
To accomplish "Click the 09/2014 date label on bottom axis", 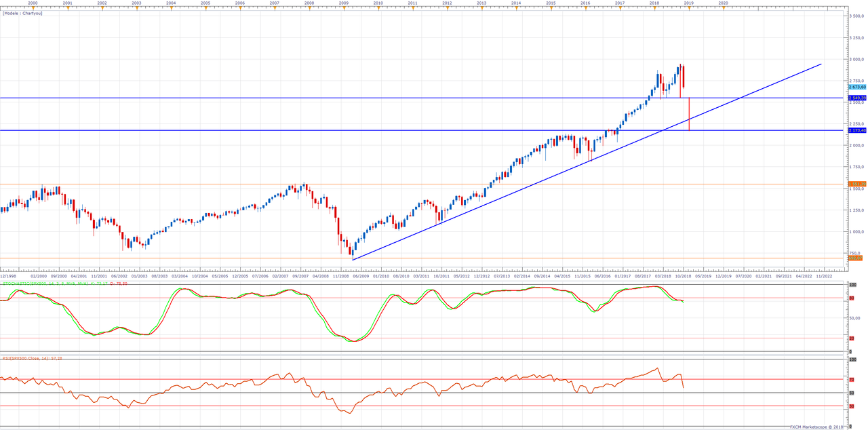I will pyautogui.click(x=542, y=276).
